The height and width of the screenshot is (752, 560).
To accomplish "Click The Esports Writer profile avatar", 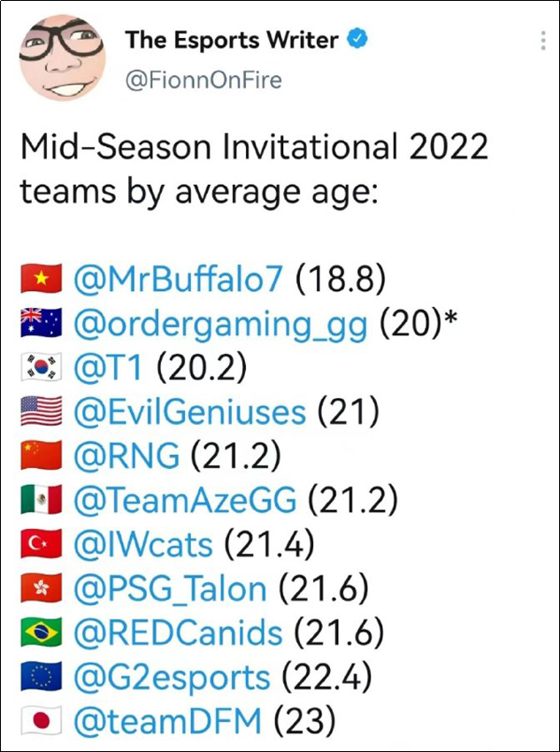I will [x=62, y=58].
